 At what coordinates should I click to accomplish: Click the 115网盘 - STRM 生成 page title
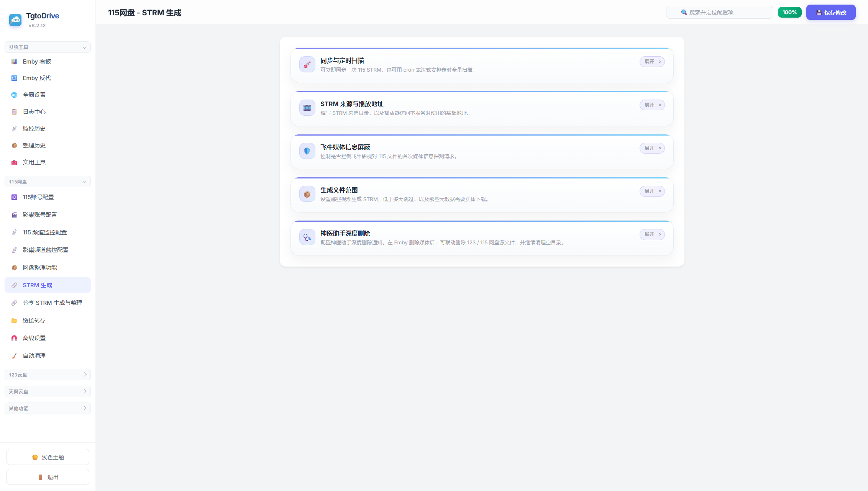point(144,13)
